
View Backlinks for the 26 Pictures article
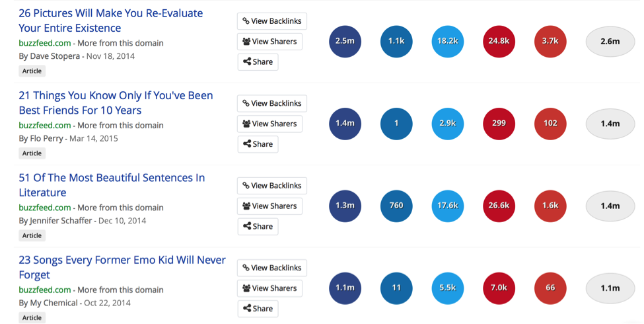(x=272, y=21)
